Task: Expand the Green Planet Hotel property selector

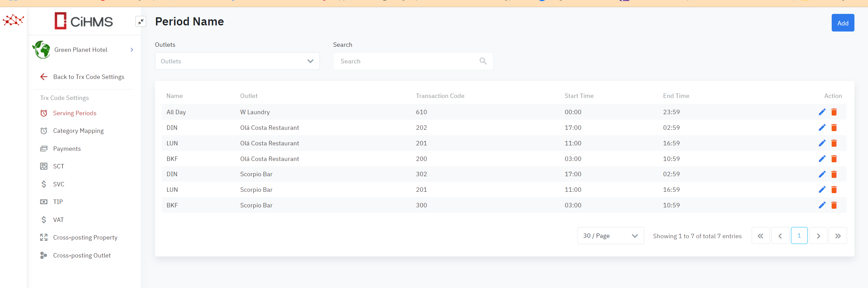Action: [132, 50]
